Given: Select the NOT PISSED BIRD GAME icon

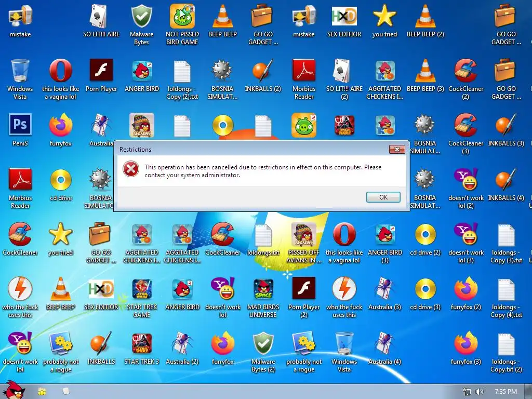Looking at the screenshot, I should point(182,16).
